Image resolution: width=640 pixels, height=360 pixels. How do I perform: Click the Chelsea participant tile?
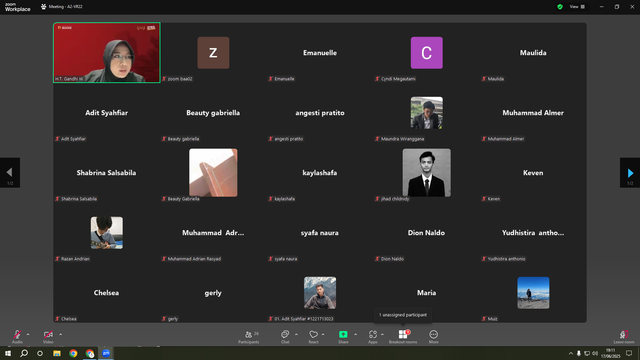107,293
